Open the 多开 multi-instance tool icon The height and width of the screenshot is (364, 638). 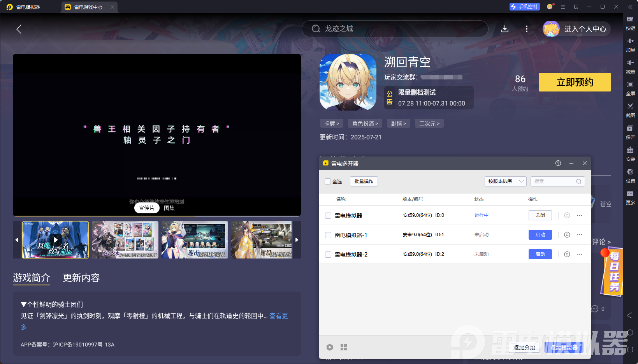coord(630,128)
